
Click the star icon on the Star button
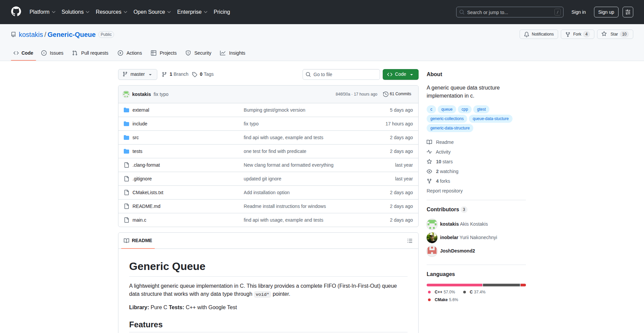click(x=604, y=34)
